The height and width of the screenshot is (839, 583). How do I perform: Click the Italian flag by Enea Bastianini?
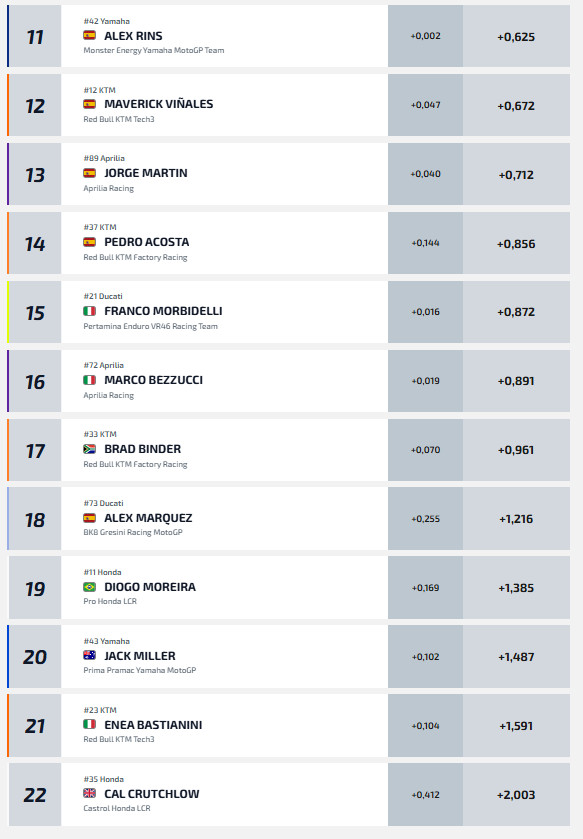[89, 724]
